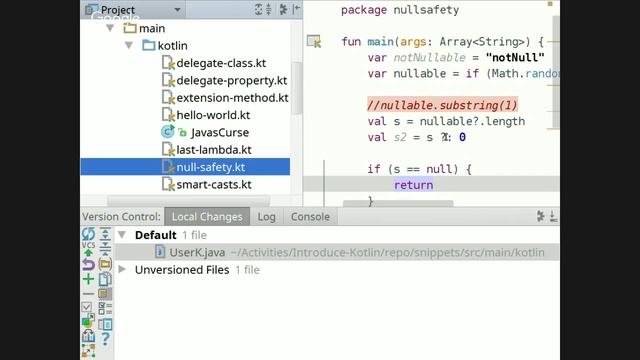Open hello-world.kt file
Screen dimensions: 640x360
click(213, 115)
